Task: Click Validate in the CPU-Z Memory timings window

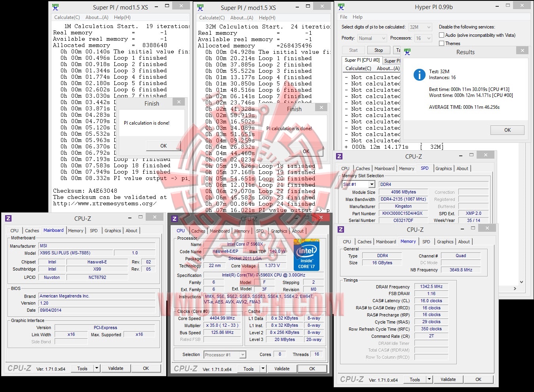Action: click(x=448, y=379)
